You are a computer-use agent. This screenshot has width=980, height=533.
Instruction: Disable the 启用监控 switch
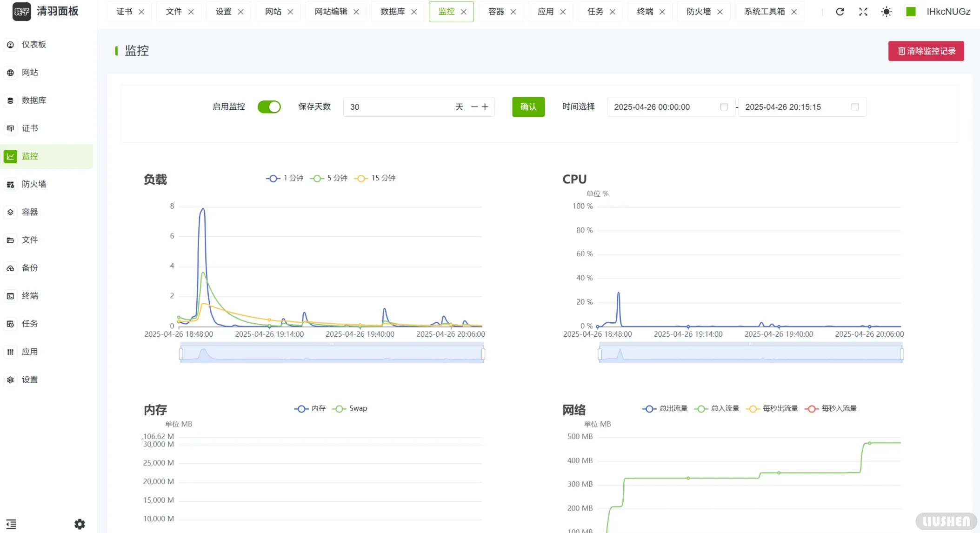(269, 107)
